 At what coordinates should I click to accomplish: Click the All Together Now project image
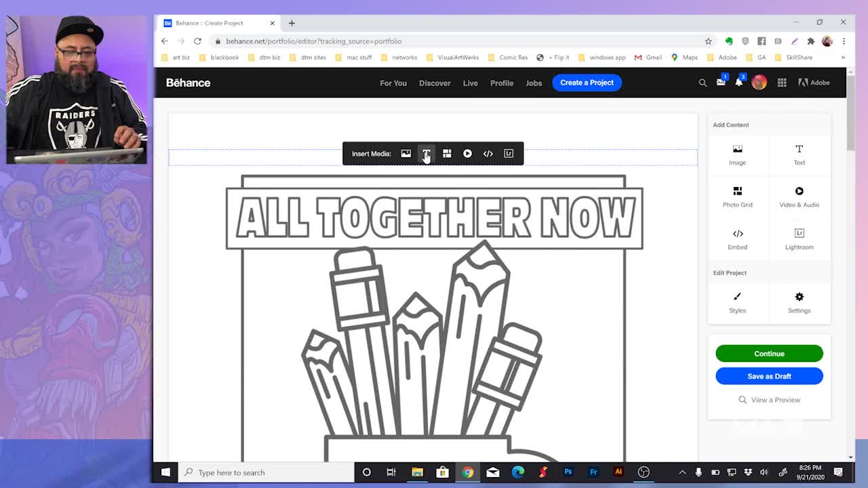coord(434,317)
